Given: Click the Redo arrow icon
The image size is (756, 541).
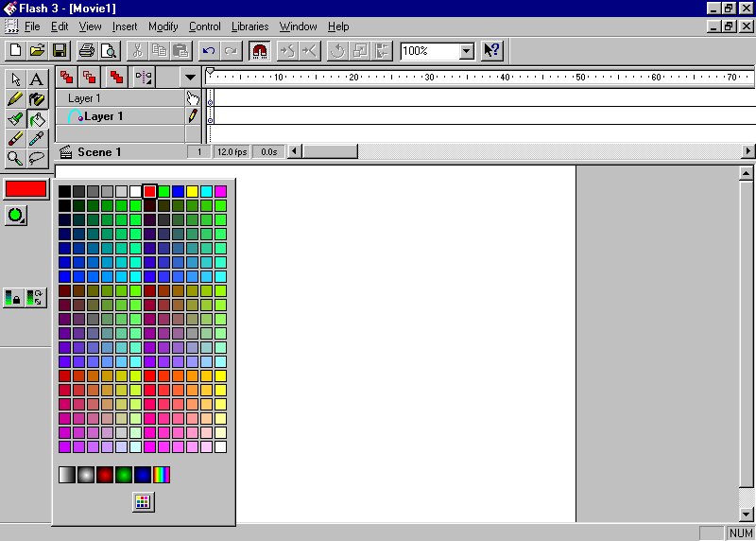Looking at the screenshot, I should pyautogui.click(x=232, y=51).
